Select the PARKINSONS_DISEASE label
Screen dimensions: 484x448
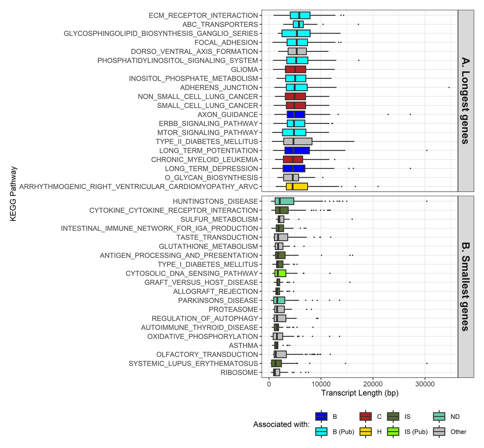(x=218, y=301)
